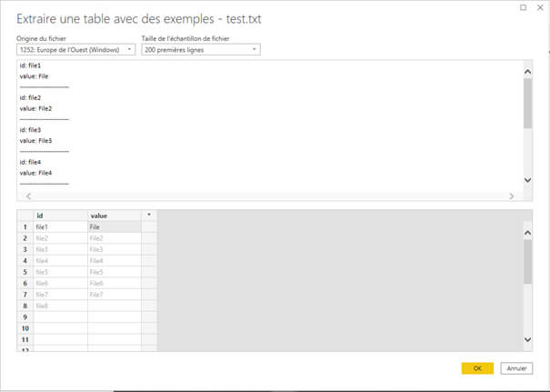Select the suggested cell File5 in value column
The width and height of the screenshot is (550, 392).
point(115,272)
